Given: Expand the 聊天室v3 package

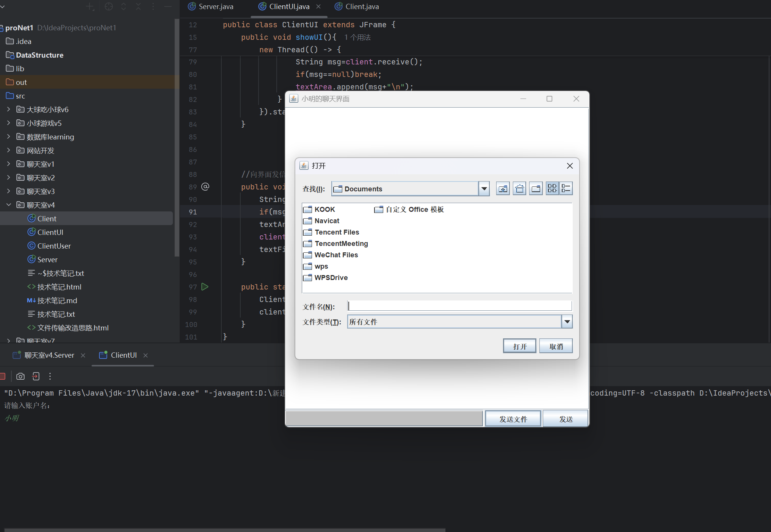Looking at the screenshot, I should click(x=8, y=191).
